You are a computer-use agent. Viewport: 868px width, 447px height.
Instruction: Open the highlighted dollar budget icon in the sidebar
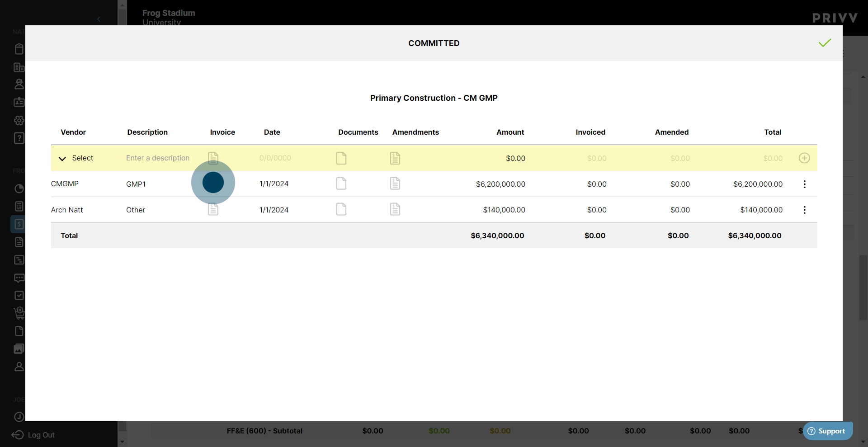[19, 224]
